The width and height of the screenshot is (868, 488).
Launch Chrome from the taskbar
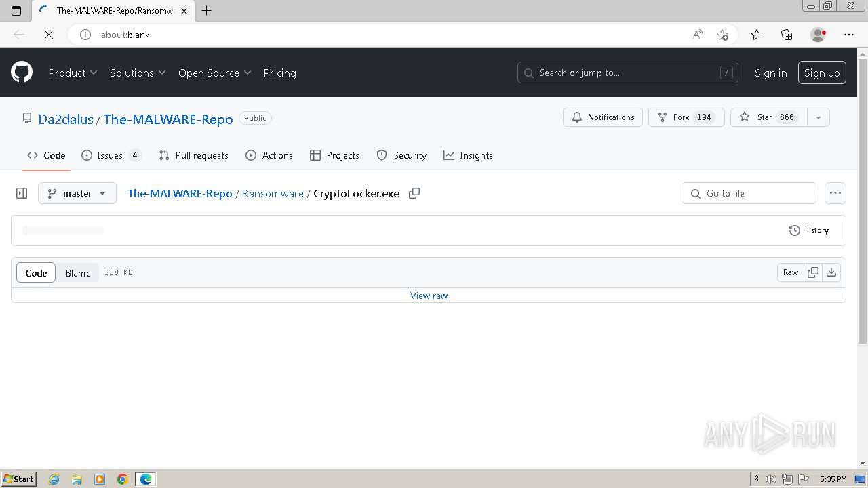tap(122, 479)
